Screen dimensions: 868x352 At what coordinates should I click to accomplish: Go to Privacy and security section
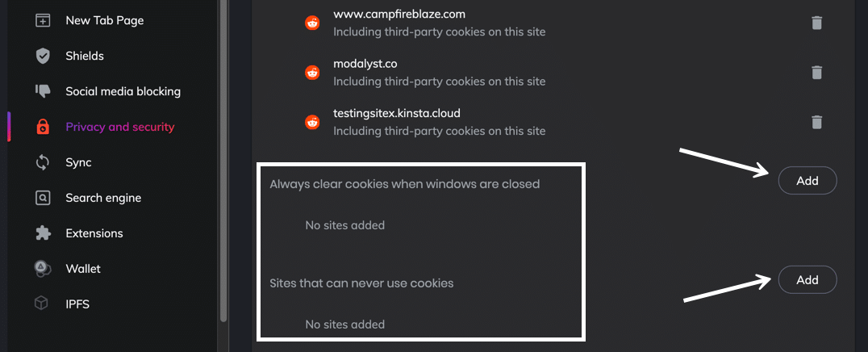[x=119, y=127]
